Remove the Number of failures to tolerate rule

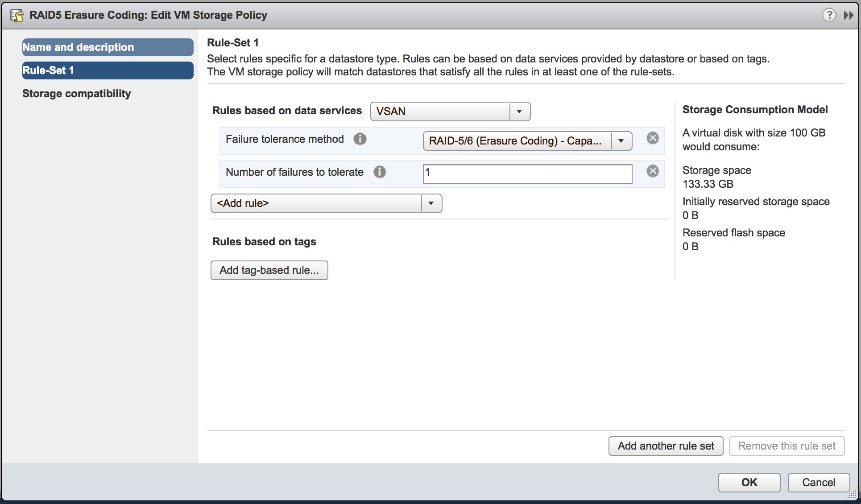click(652, 171)
